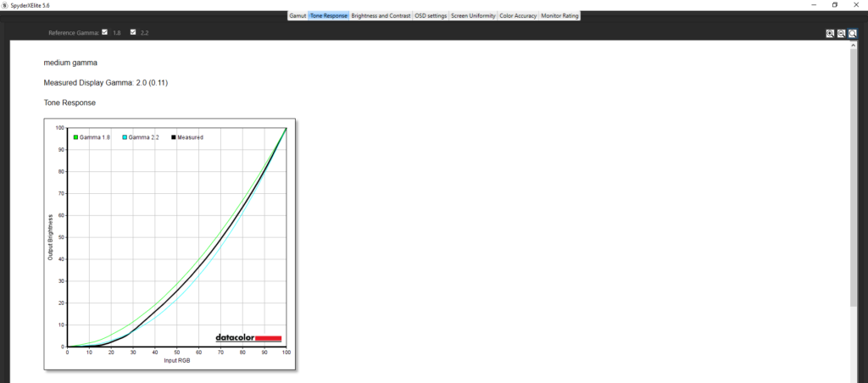
Task: Show the Monitor Rating tab
Action: 560,16
